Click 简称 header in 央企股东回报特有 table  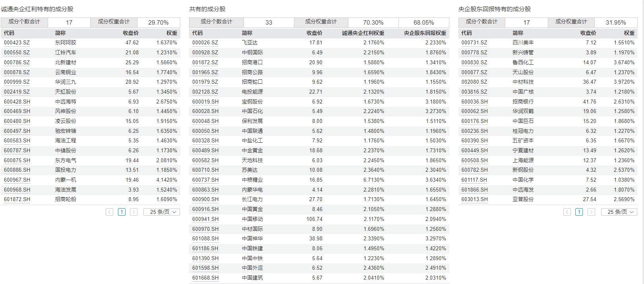coord(518,33)
